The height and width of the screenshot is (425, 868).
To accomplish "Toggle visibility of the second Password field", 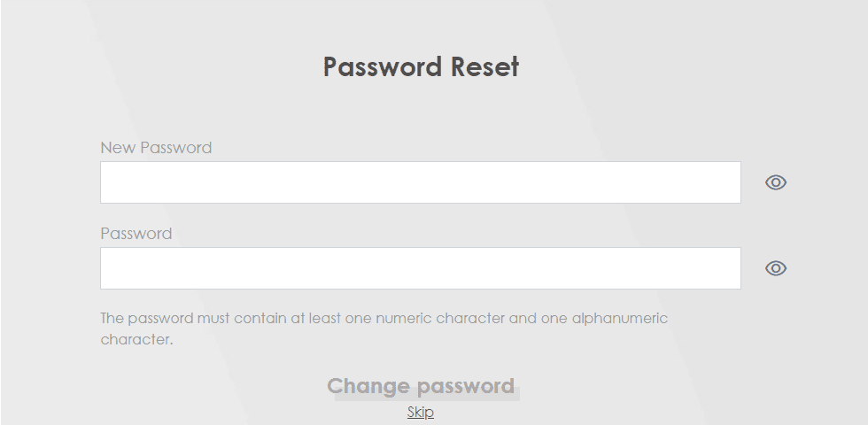I will 776,268.
